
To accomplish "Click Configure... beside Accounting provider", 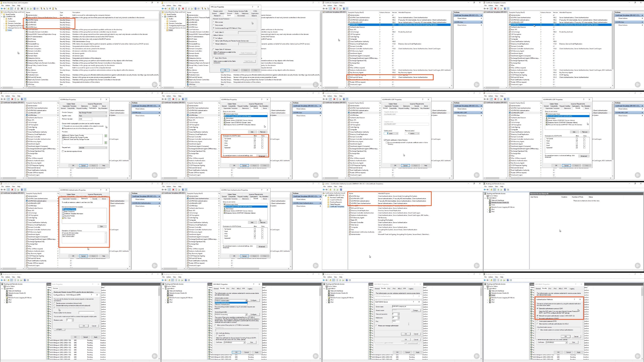I will [x=254, y=314].
